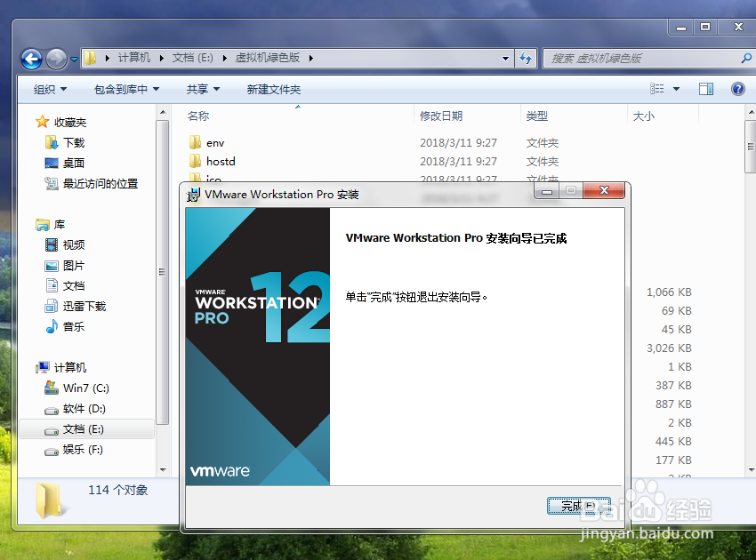Click the 计算机 icon in navigation pane
Image resolution: width=756 pixels, height=560 pixels.
[43, 368]
